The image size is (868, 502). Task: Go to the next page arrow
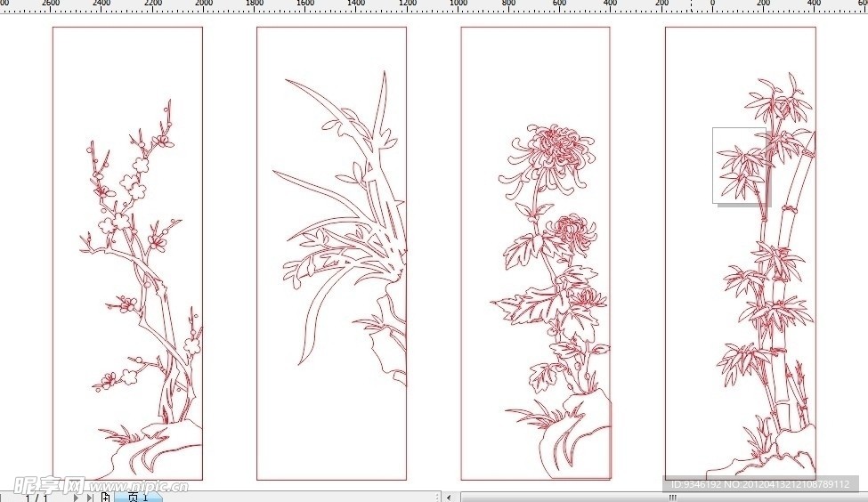pyautogui.click(x=77, y=498)
